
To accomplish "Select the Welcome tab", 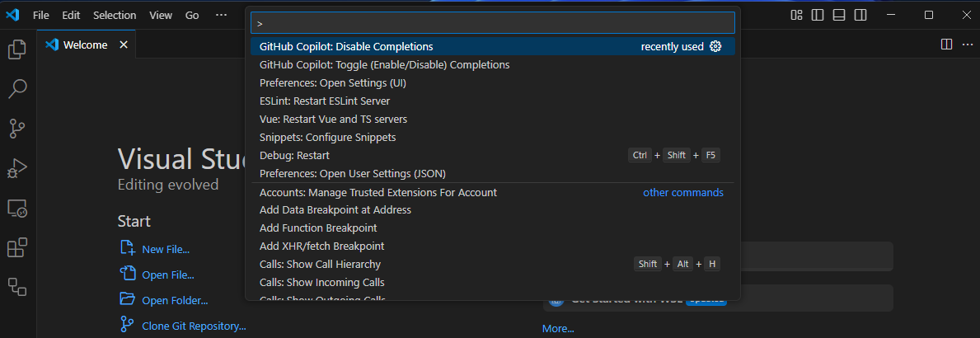I will click(87, 45).
